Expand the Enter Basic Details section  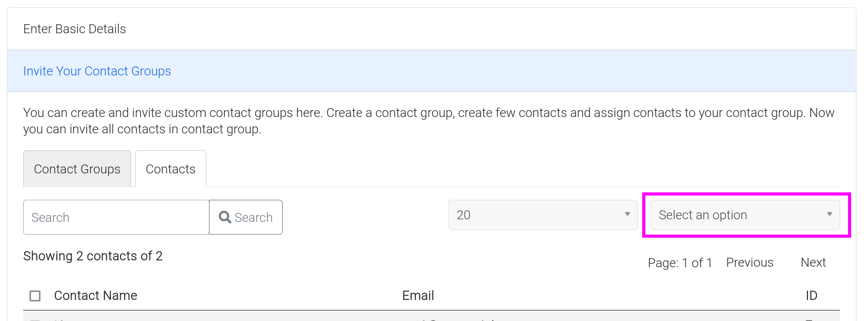click(x=75, y=29)
